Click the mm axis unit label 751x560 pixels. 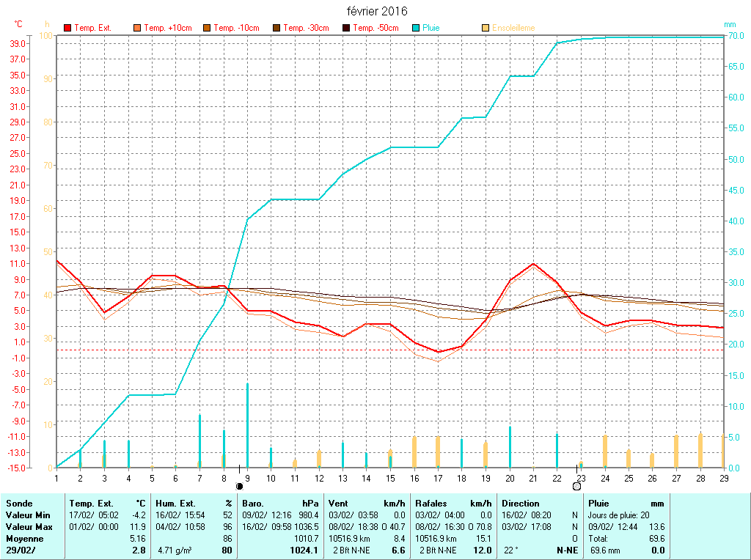pos(729,24)
